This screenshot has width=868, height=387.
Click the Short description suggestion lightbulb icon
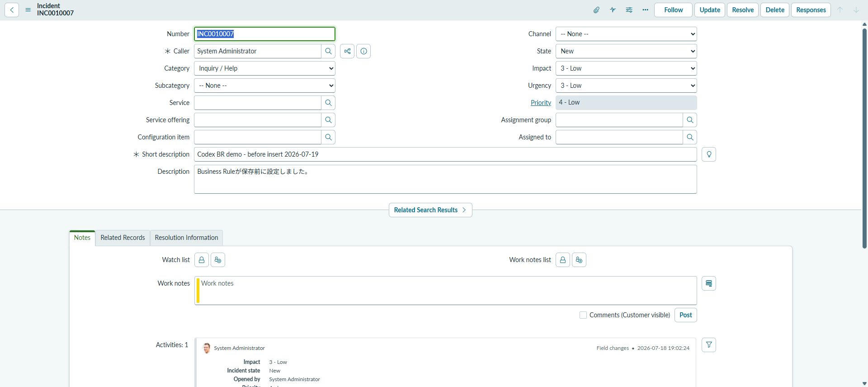click(x=709, y=154)
